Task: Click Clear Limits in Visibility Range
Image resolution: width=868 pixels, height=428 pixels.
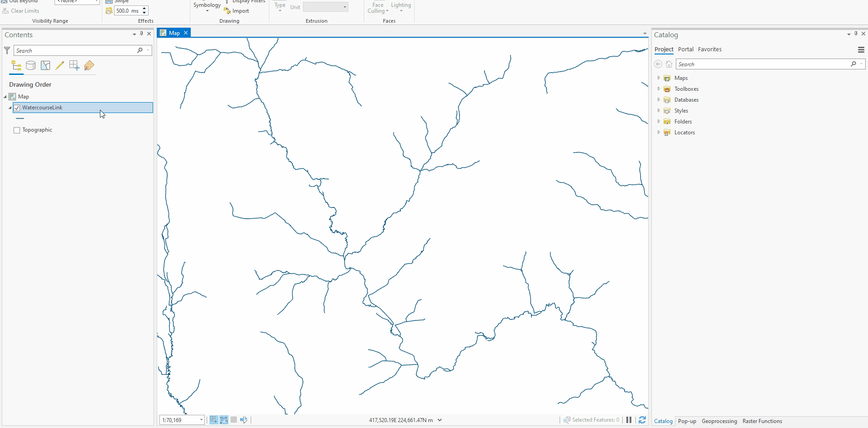Action: click(x=24, y=10)
